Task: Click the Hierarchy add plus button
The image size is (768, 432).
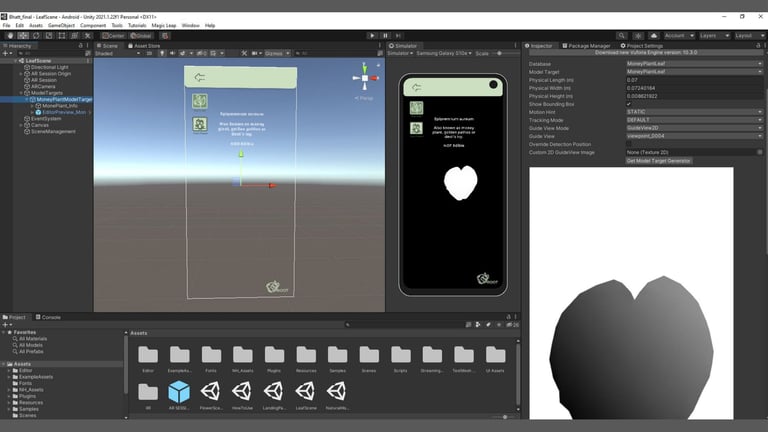Action: tap(5, 53)
